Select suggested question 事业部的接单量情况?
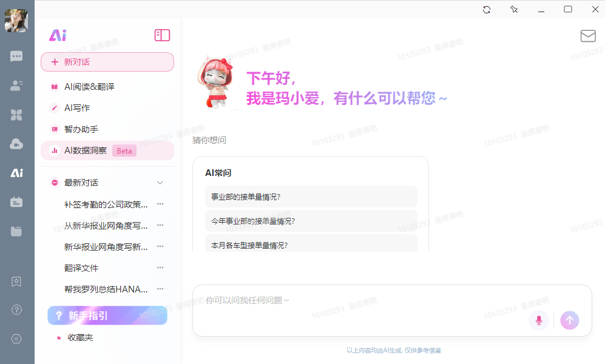Screen dimensions: 605x364 [311, 197]
